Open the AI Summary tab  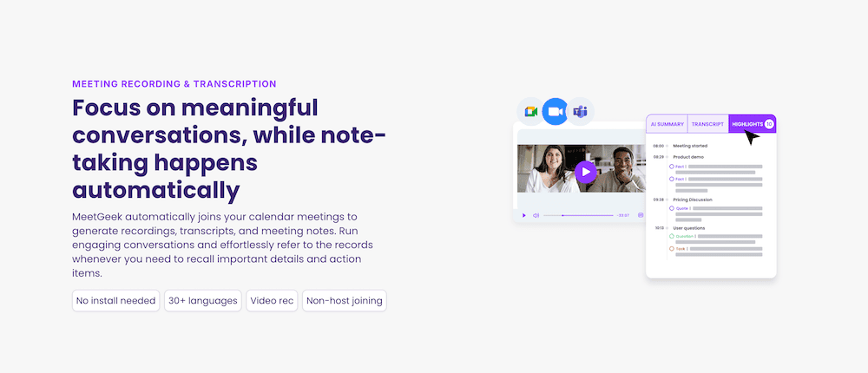point(667,124)
